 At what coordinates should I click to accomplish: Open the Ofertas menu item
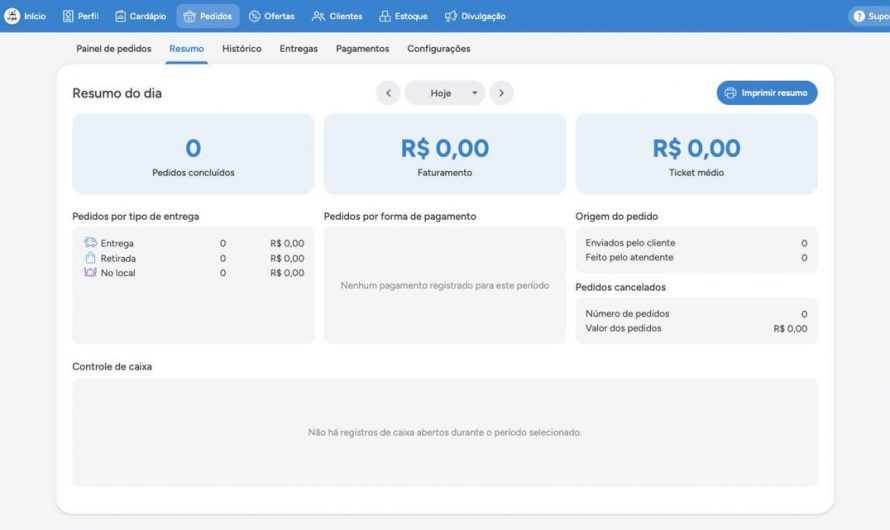coord(272,16)
